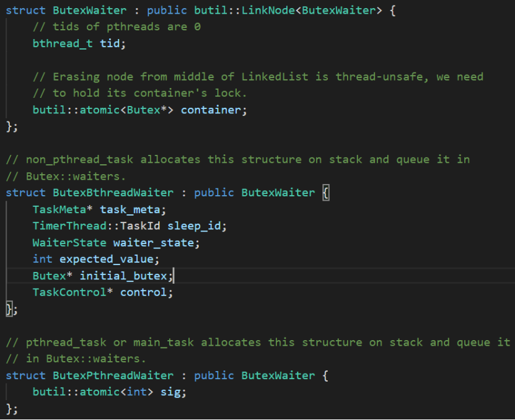Click 'WaiterState waiter_state;' member
Viewport: 515px width, 420px height.
pos(116,243)
